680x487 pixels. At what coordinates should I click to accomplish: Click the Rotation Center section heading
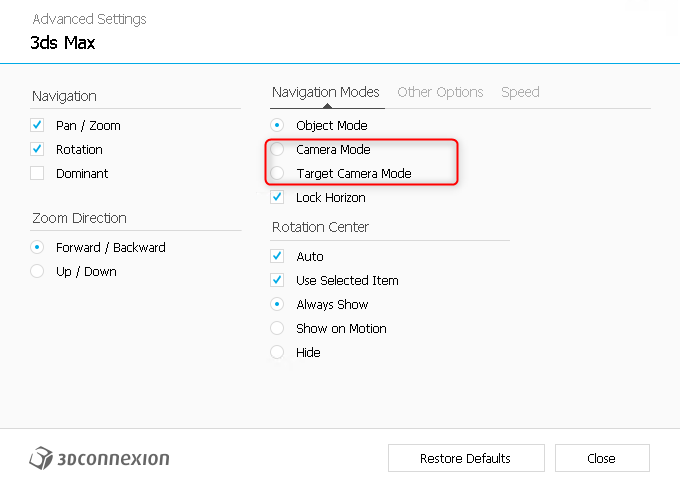click(320, 227)
